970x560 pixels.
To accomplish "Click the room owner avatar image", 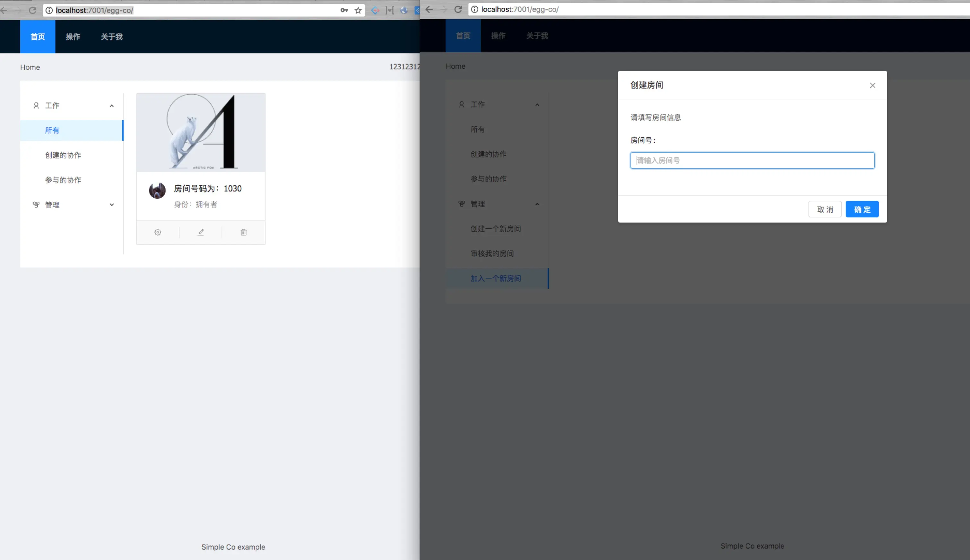I will (x=157, y=191).
